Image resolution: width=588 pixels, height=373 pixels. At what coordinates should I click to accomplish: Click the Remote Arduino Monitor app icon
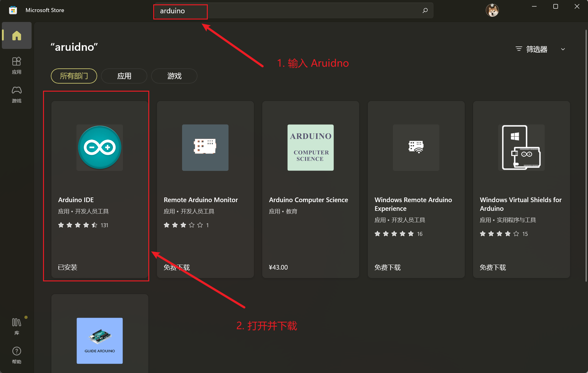point(205,148)
